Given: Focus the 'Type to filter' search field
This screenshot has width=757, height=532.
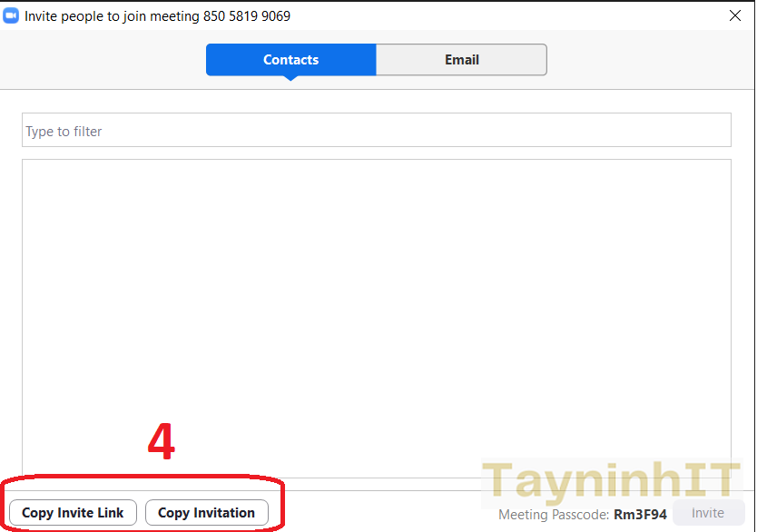Looking at the screenshot, I should [x=376, y=131].
